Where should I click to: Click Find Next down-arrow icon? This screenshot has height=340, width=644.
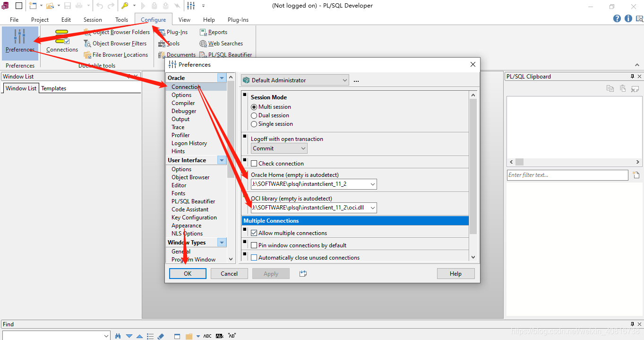coord(129,336)
